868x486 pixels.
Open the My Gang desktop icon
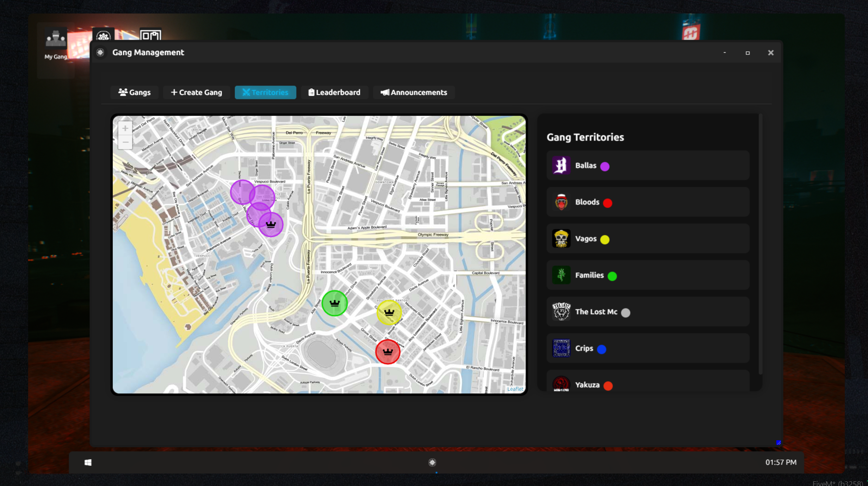tap(55, 44)
